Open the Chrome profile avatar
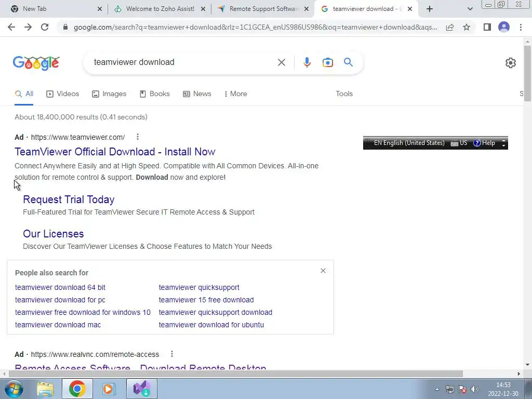Screen dimensions: 532x399 tap(504, 27)
